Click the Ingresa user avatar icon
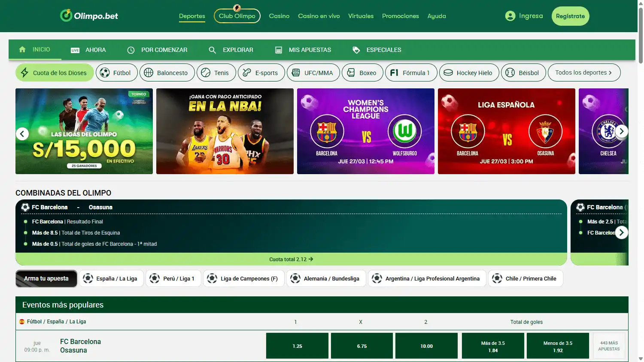 coord(510,16)
